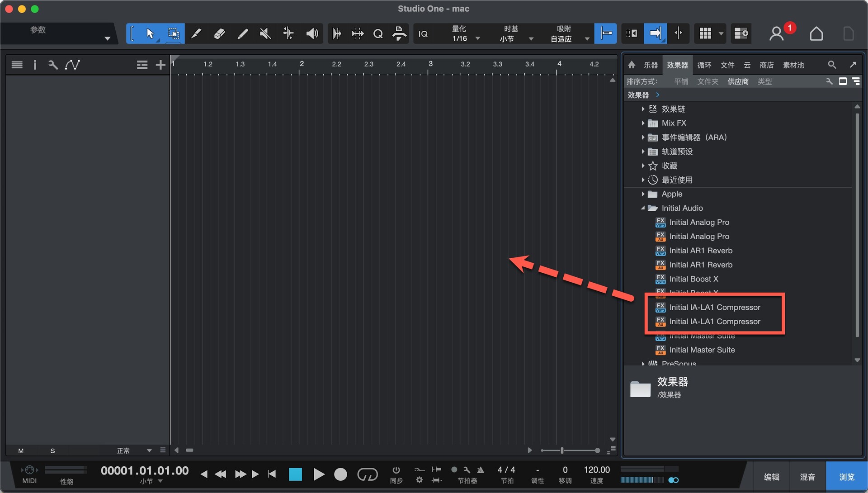Viewport: 868px width, 493px height.
Task: Switch to the 文件 browser tab
Action: point(727,65)
